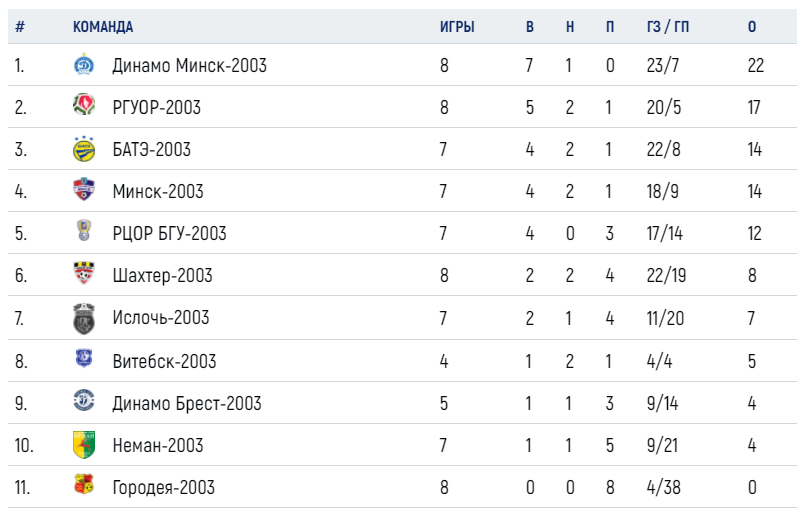The image size is (807, 515).
Task: Click the Городея-2003 red-yellow crest
Action: click(x=83, y=484)
